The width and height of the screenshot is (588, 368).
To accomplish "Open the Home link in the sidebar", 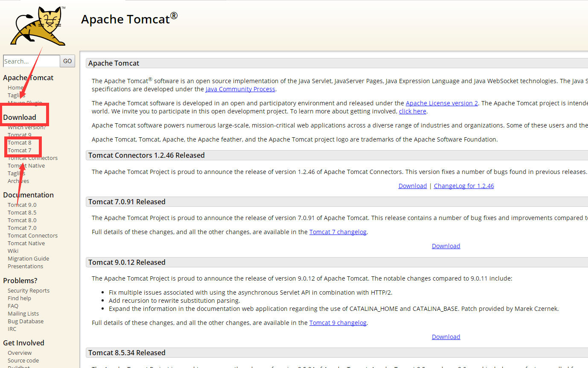I will point(15,87).
